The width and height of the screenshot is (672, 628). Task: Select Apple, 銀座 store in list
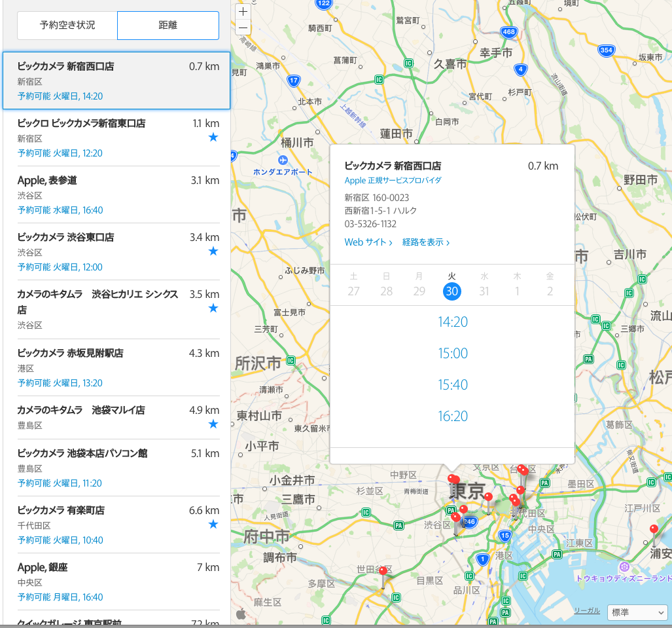118,582
